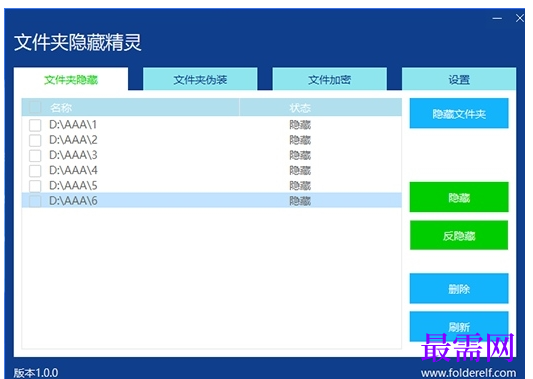Open the www.folderelf.com link

click(x=468, y=373)
